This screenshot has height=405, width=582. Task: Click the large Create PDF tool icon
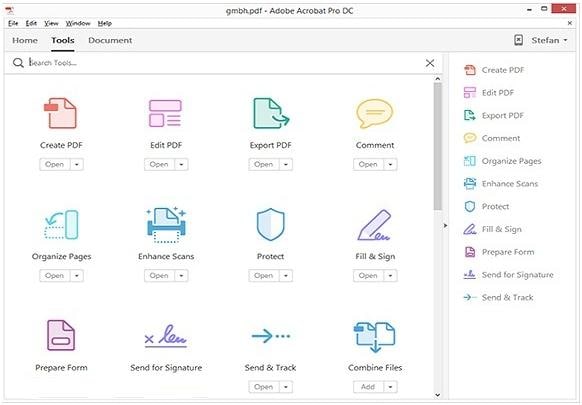[61, 113]
